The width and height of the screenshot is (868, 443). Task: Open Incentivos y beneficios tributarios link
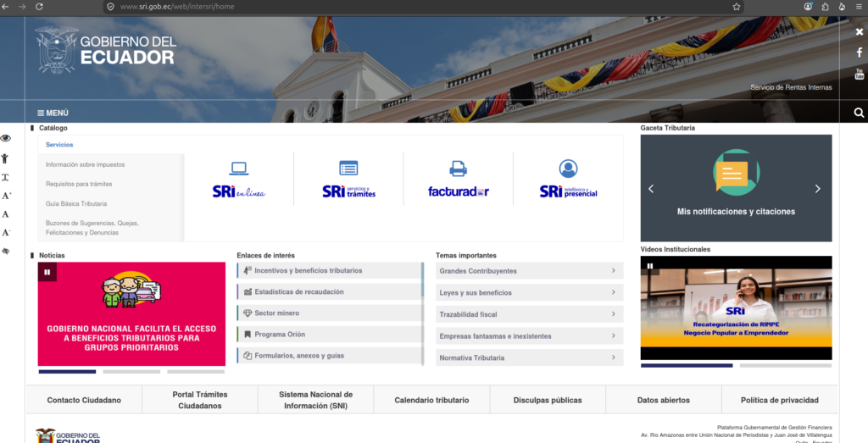point(329,270)
